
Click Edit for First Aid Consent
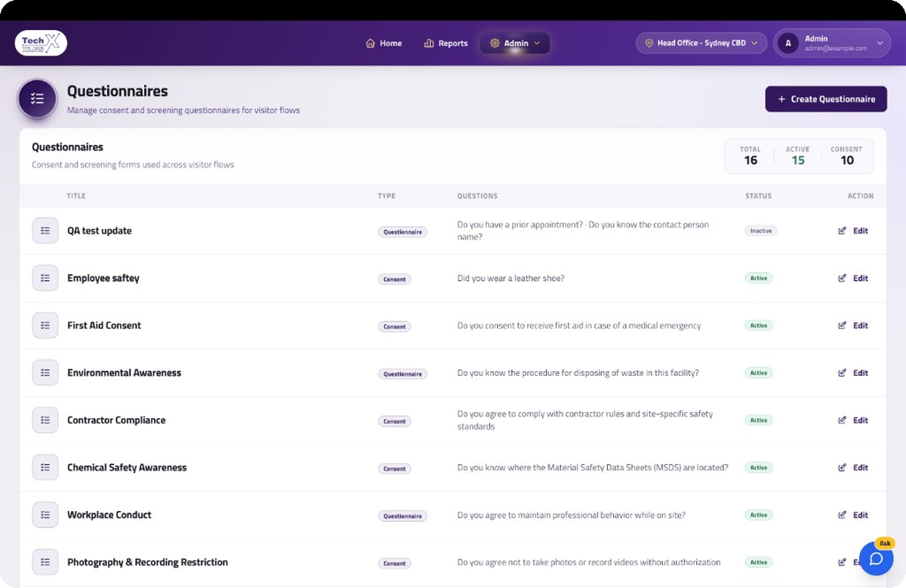point(853,325)
